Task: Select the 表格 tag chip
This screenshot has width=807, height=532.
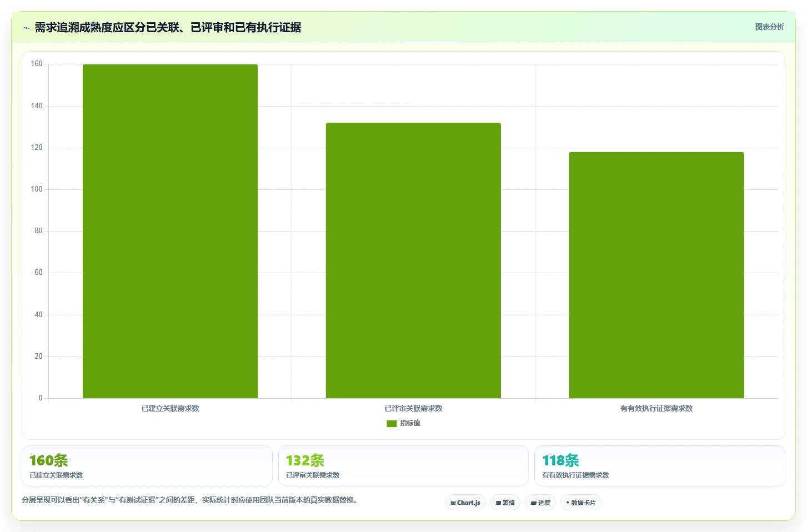Action: pos(505,503)
